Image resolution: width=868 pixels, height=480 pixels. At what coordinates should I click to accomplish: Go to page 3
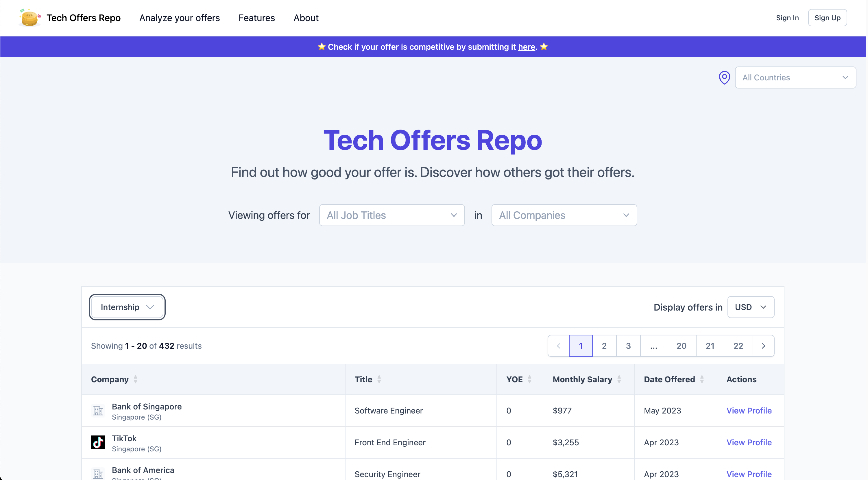point(628,346)
